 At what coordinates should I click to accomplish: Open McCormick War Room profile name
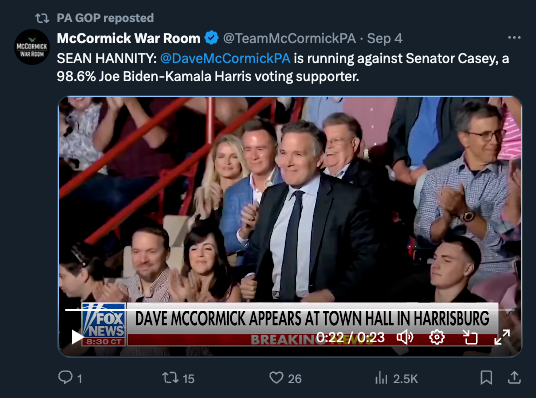(129, 38)
